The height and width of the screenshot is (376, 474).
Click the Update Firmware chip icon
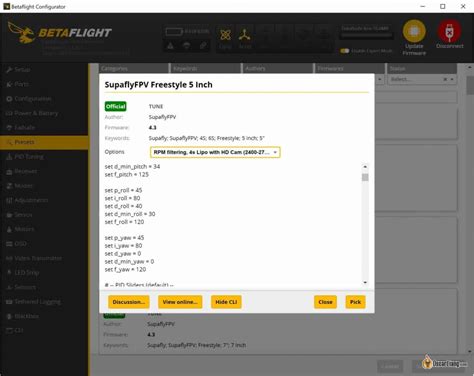414,31
